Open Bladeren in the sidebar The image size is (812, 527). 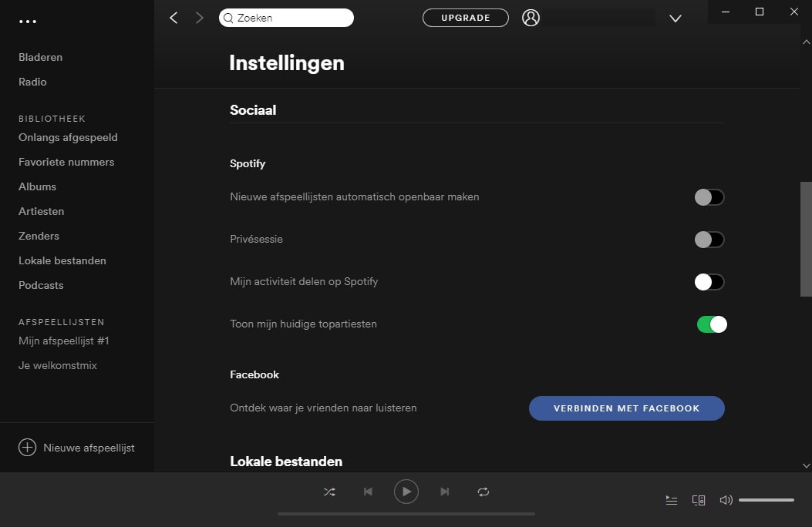pyautogui.click(x=40, y=56)
